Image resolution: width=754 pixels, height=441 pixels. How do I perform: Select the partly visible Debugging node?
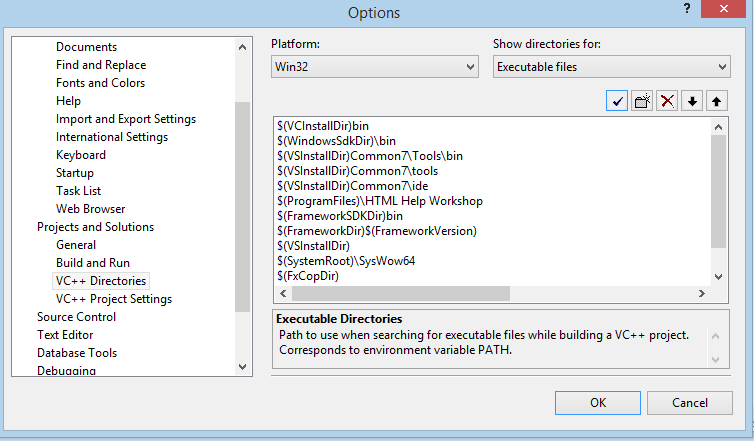(x=66, y=370)
